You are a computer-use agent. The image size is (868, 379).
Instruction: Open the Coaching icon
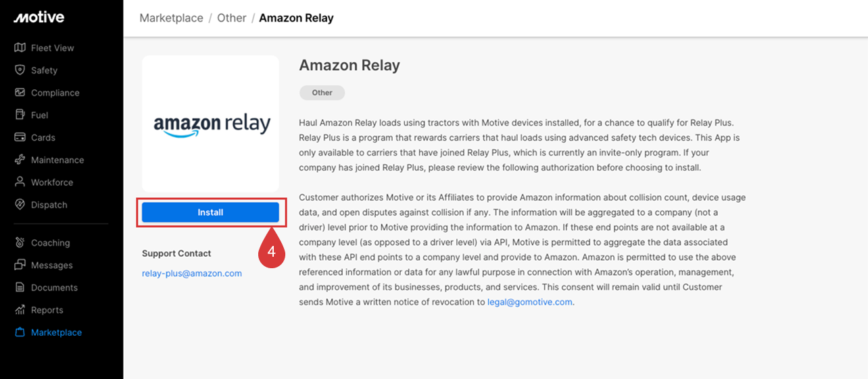click(20, 243)
